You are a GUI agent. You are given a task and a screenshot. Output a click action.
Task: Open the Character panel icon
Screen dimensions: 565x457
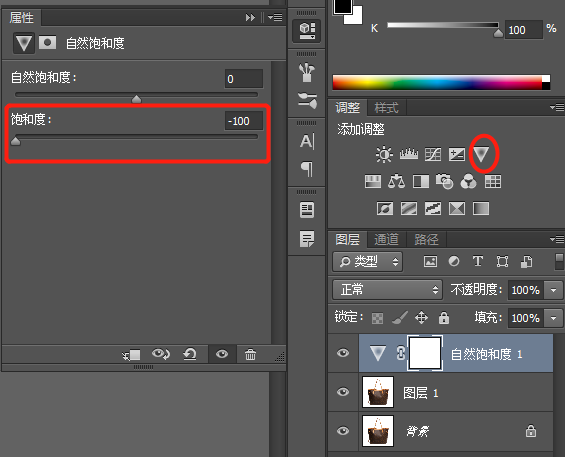coord(307,141)
